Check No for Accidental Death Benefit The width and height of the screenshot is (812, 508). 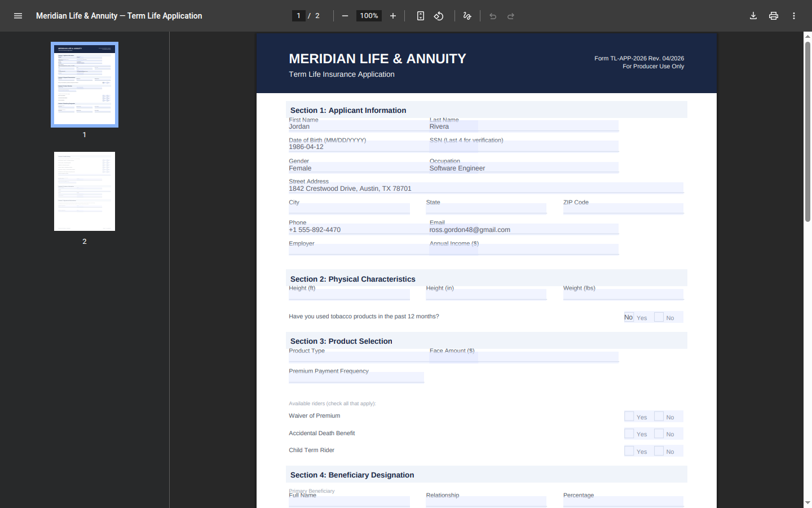click(659, 433)
